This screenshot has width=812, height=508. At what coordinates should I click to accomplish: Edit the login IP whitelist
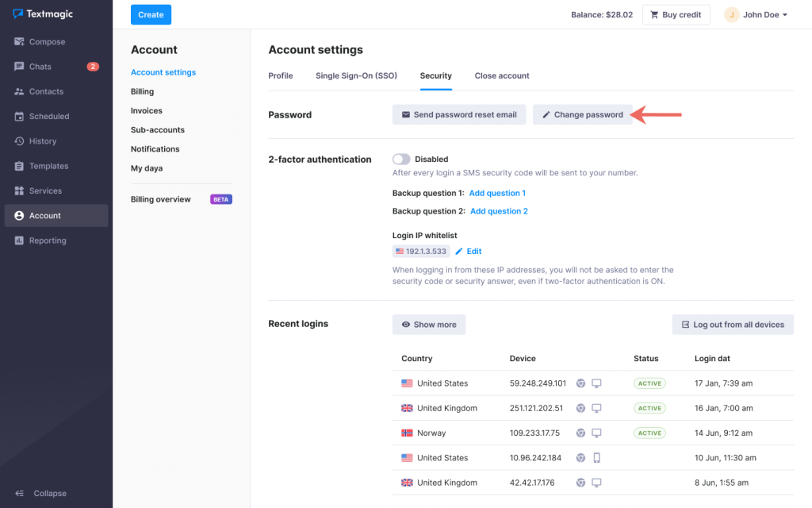click(469, 252)
